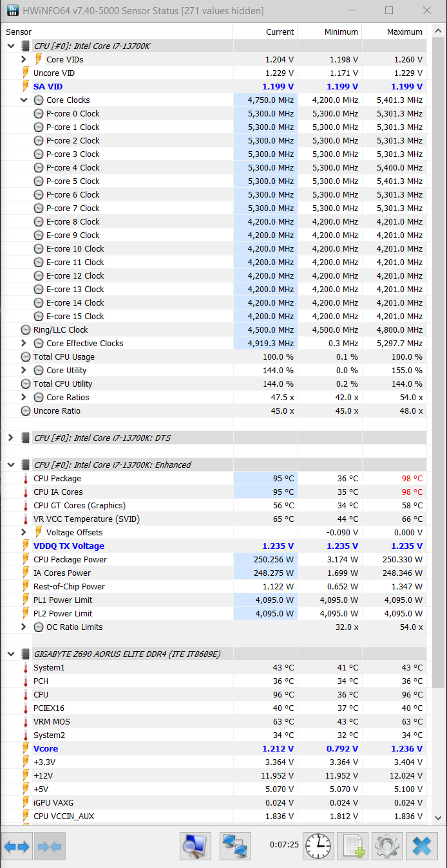This screenshot has width=447, height=868.
Task: Expand the Core Effective Clocks row
Action: [x=24, y=343]
